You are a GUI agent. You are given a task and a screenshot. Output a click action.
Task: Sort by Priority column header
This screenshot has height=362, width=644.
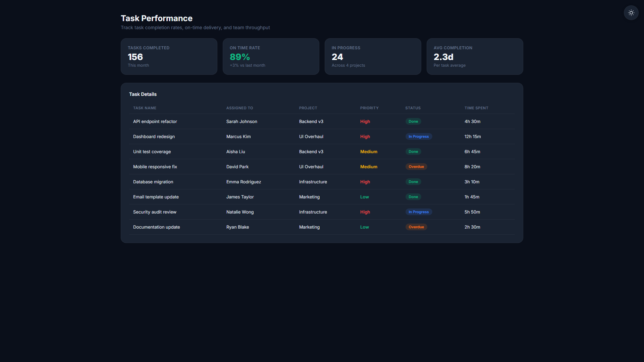[369, 108]
